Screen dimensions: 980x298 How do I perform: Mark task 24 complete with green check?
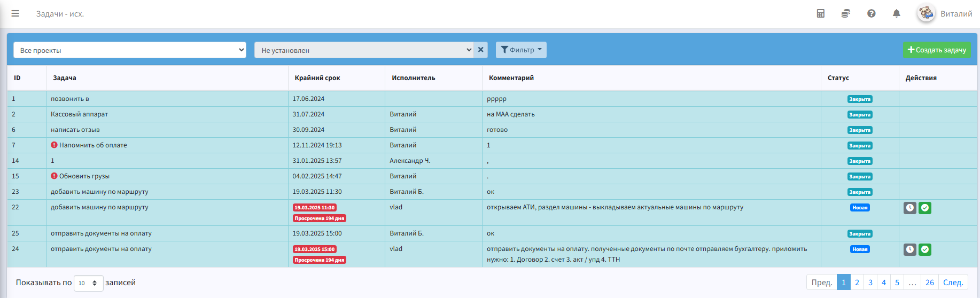tap(925, 249)
